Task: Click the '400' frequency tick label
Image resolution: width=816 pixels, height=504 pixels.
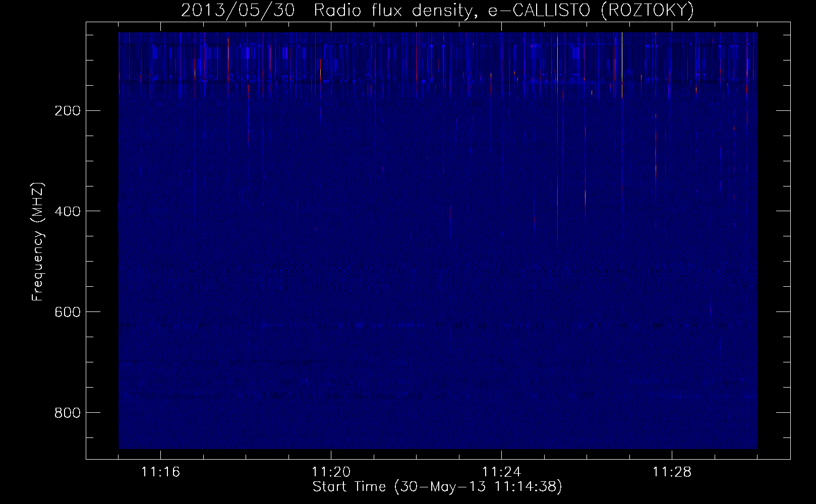Action: click(67, 212)
